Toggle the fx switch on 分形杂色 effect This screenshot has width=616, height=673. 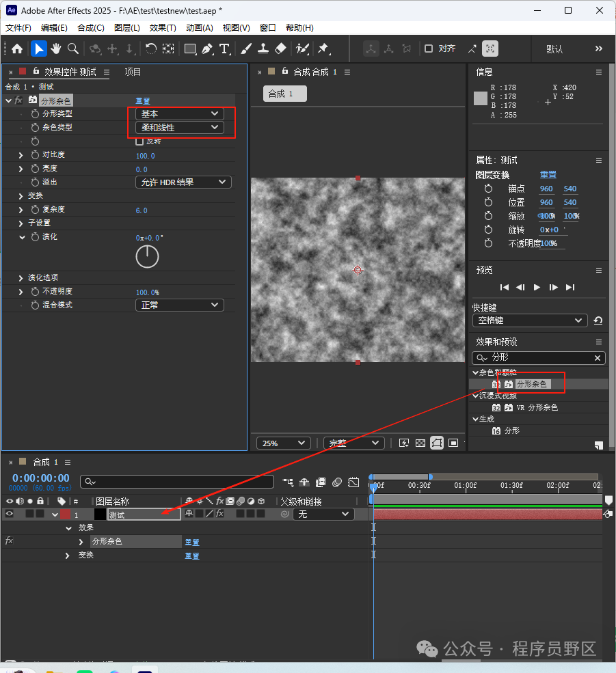click(9, 541)
